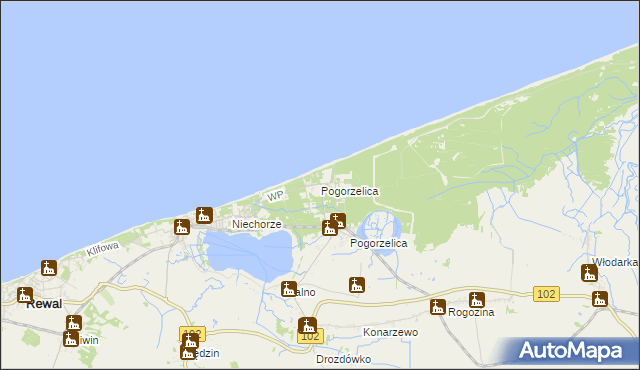Select the lower Pogorzelica label by the round lake

coord(379,244)
